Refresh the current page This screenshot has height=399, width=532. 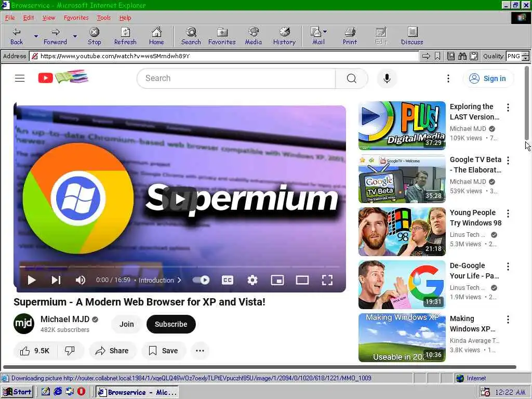pyautogui.click(x=125, y=36)
